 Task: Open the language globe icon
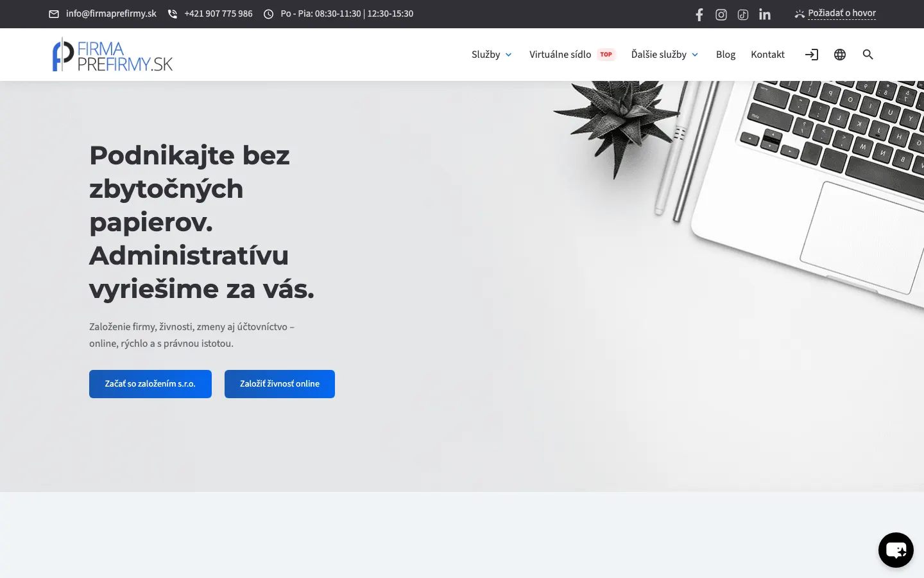pyautogui.click(x=840, y=55)
